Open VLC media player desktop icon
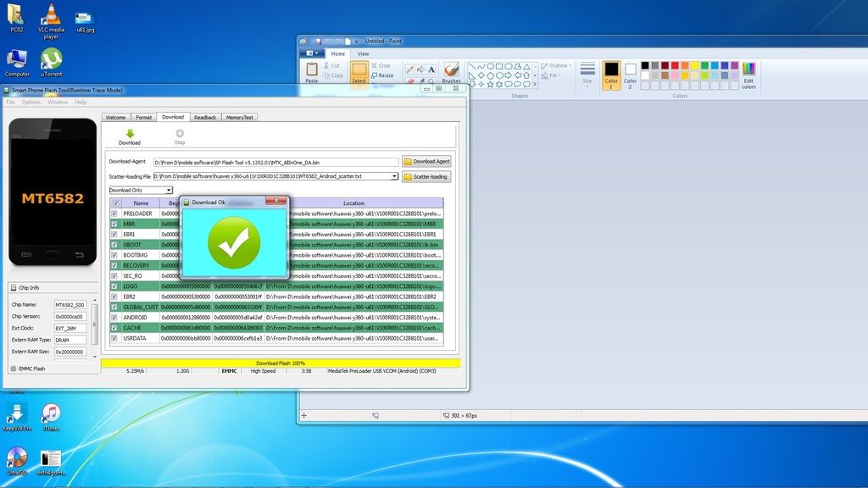This screenshot has width=868, height=488. point(51,16)
